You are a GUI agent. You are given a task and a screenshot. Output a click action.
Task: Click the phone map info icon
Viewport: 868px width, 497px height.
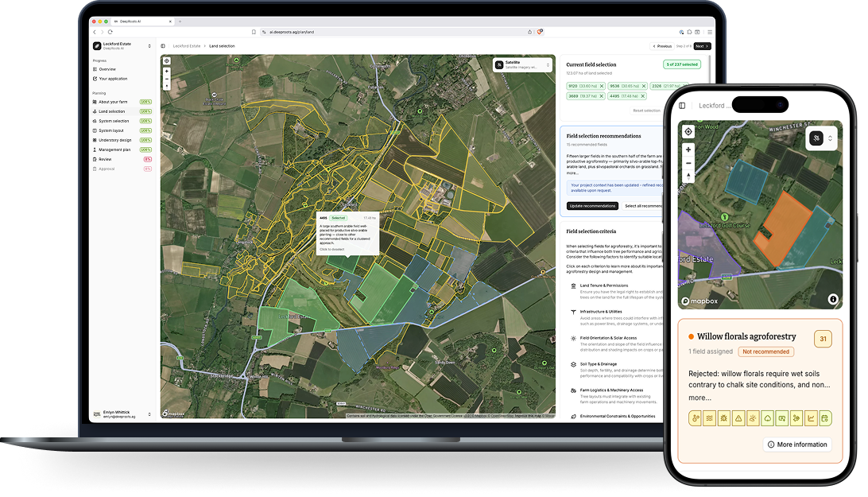click(x=832, y=299)
